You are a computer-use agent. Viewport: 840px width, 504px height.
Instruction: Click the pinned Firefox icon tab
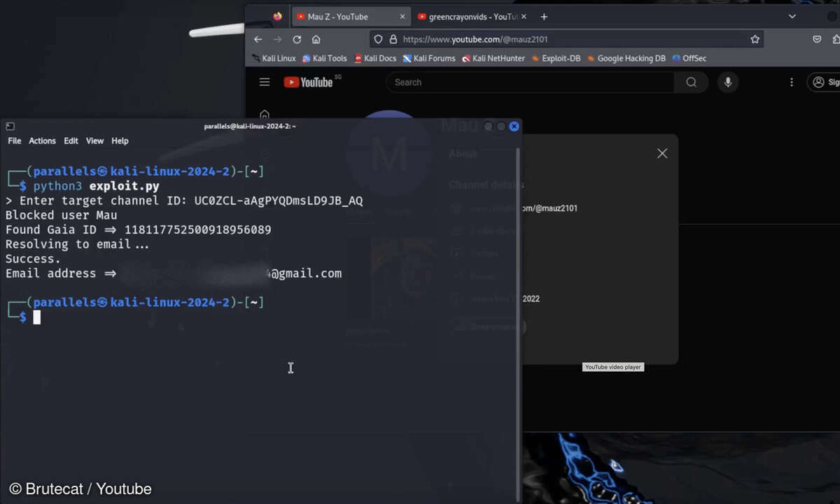pyautogui.click(x=278, y=16)
